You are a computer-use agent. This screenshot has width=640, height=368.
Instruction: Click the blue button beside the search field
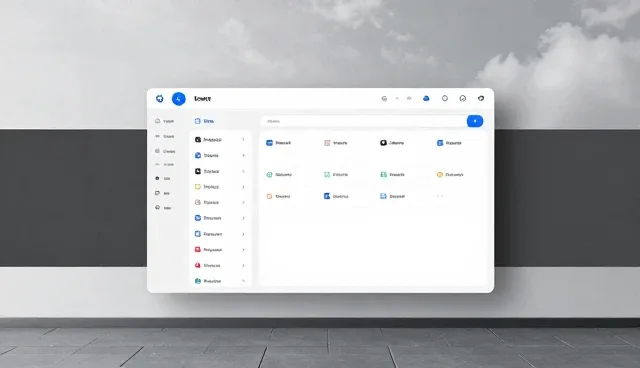click(475, 121)
